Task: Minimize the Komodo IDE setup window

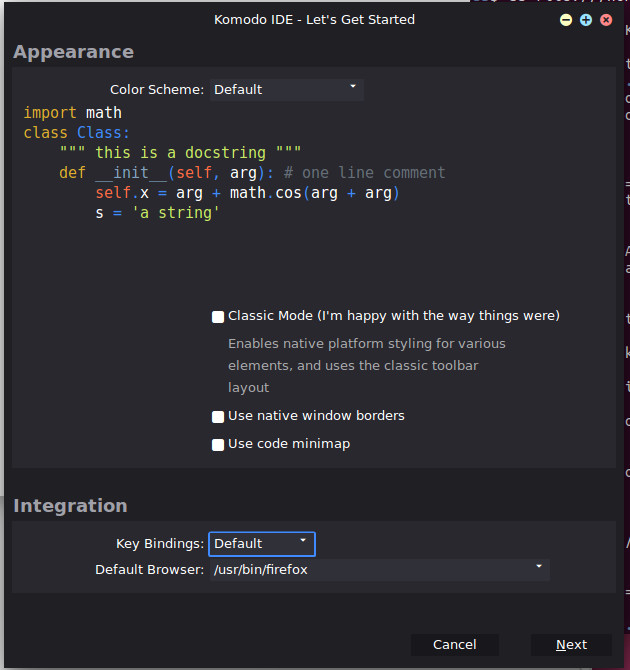Action: tap(566, 20)
